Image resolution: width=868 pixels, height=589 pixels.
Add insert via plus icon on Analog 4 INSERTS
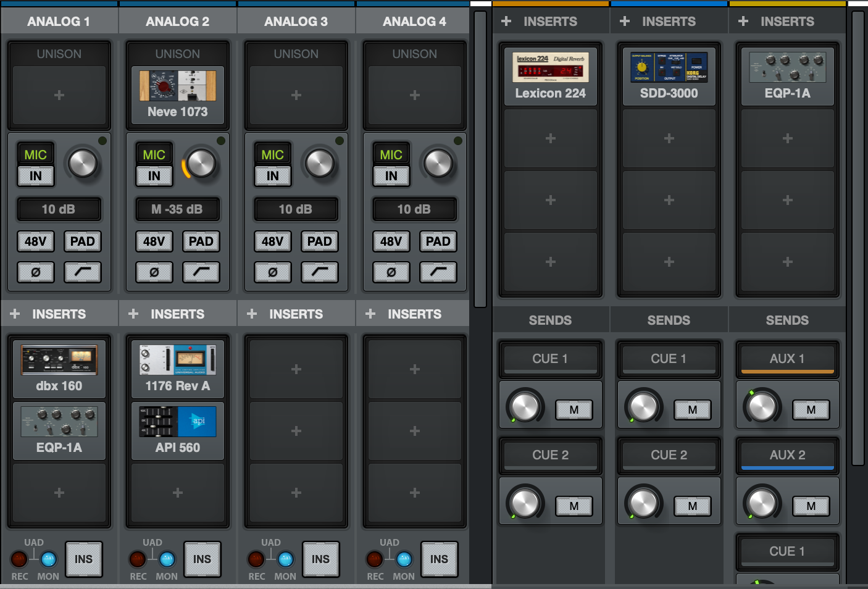point(370,314)
